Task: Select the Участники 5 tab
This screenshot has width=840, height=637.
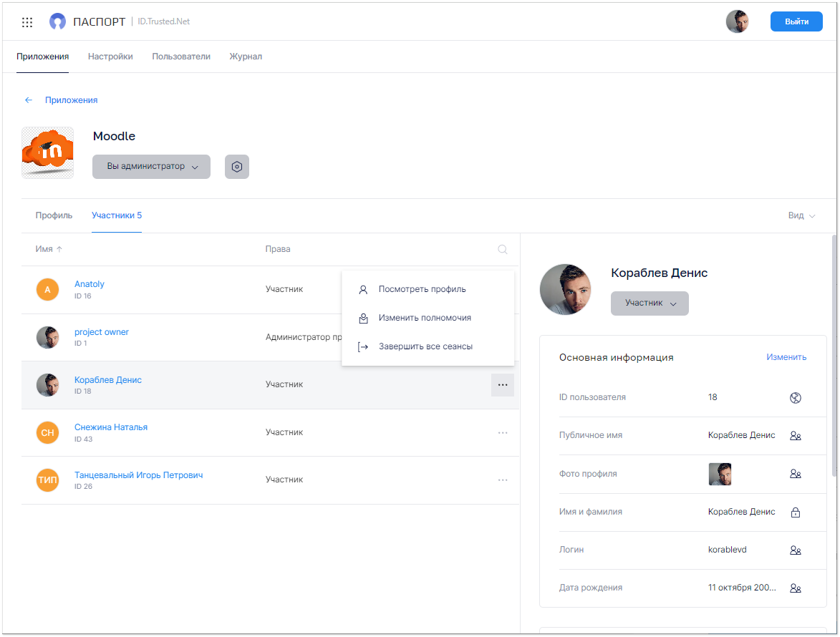Action: click(x=117, y=215)
